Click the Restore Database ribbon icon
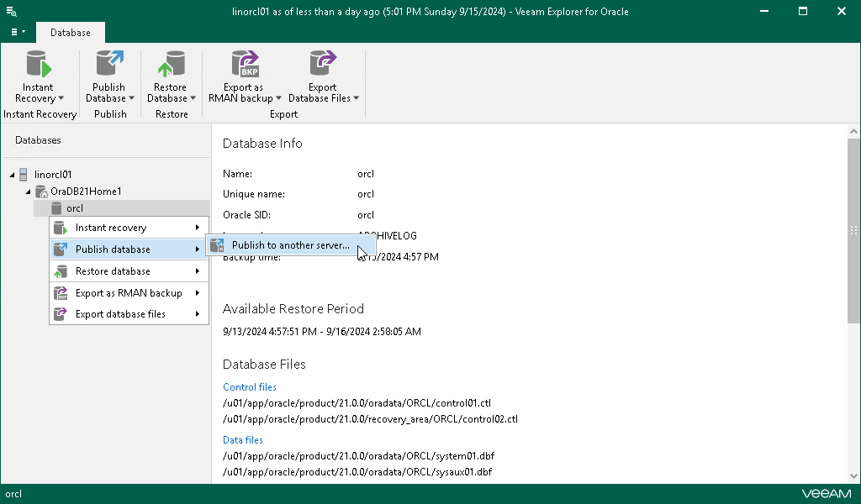The height and width of the screenshot is (504, 861). click(171, 65)
